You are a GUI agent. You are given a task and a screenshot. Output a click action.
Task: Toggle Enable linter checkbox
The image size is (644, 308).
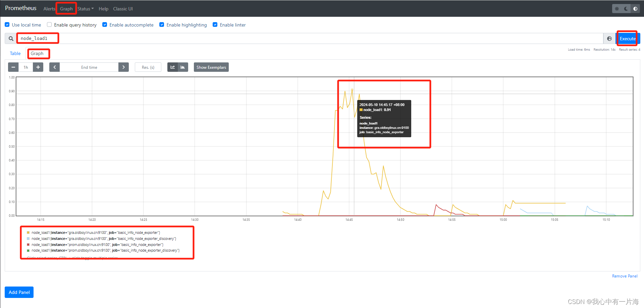tap(215, 24)
